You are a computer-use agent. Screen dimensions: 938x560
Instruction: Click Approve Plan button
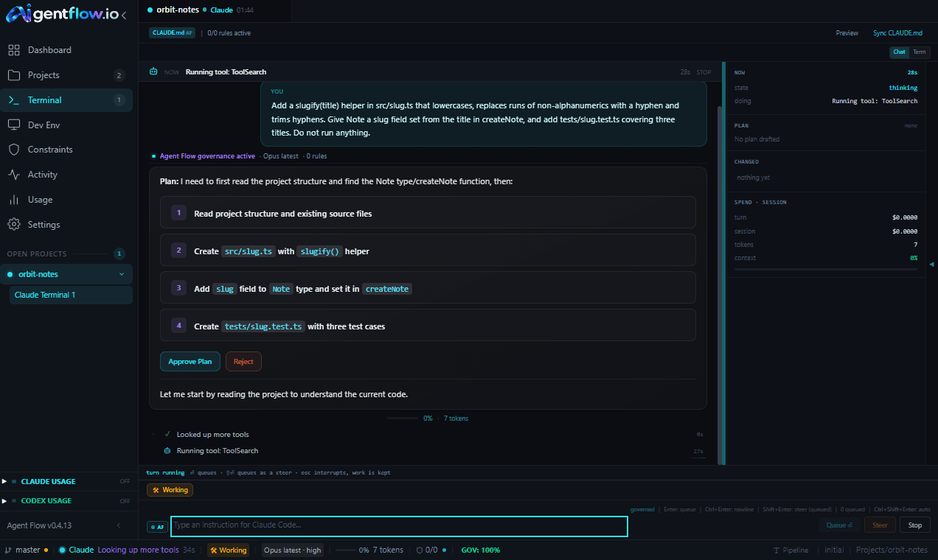coord(190,361)
